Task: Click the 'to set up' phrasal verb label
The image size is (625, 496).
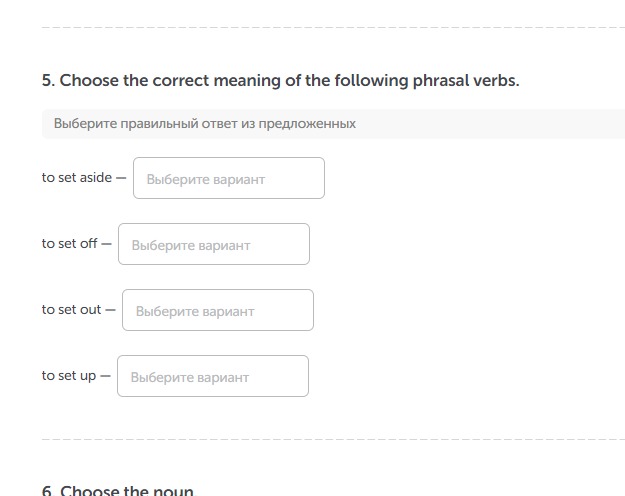Action: pos(68,376)
